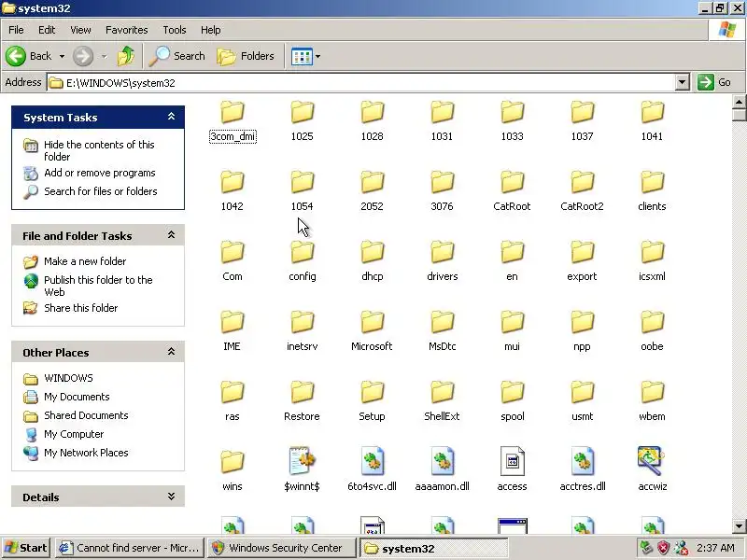Click Publish this folder to the Web
Viewport: 747px width, 560px height.
(98, 286)
